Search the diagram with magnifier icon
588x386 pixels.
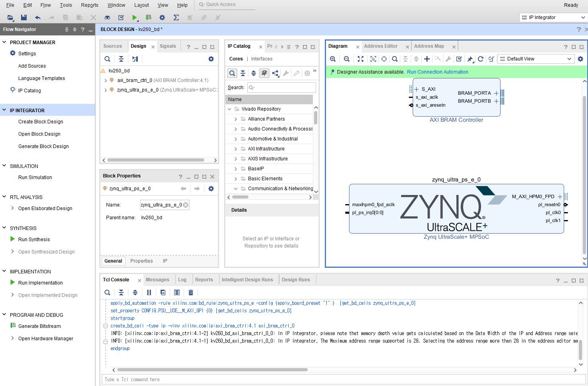[395, 59]
